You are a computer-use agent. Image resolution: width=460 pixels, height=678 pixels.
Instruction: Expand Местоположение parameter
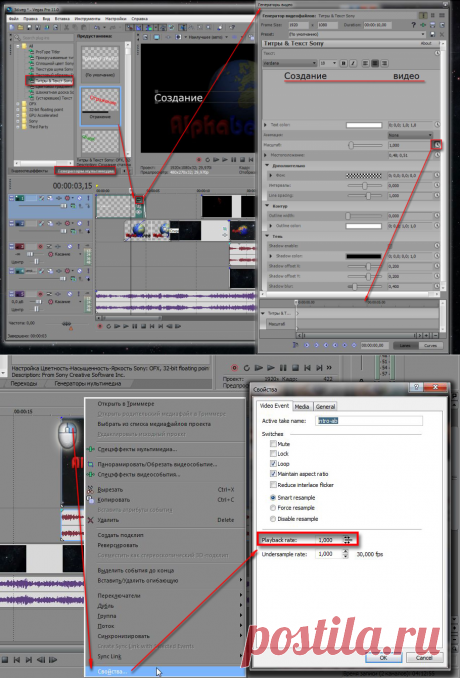pyautogui.click(x=265, y=155)
